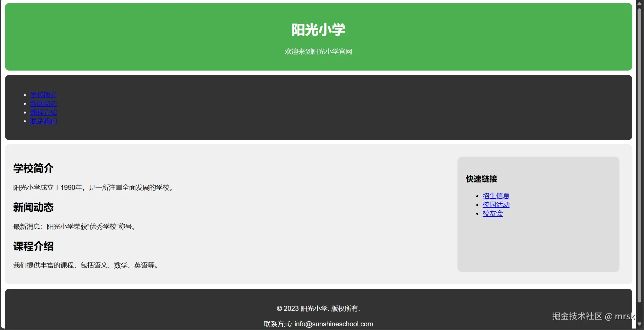Image resolution: width=644 pixels, height=330 pixels.
Task: Click the welcome subtitle 欢迎来到阳光小学官网
Action: click(x=318, y=51)
